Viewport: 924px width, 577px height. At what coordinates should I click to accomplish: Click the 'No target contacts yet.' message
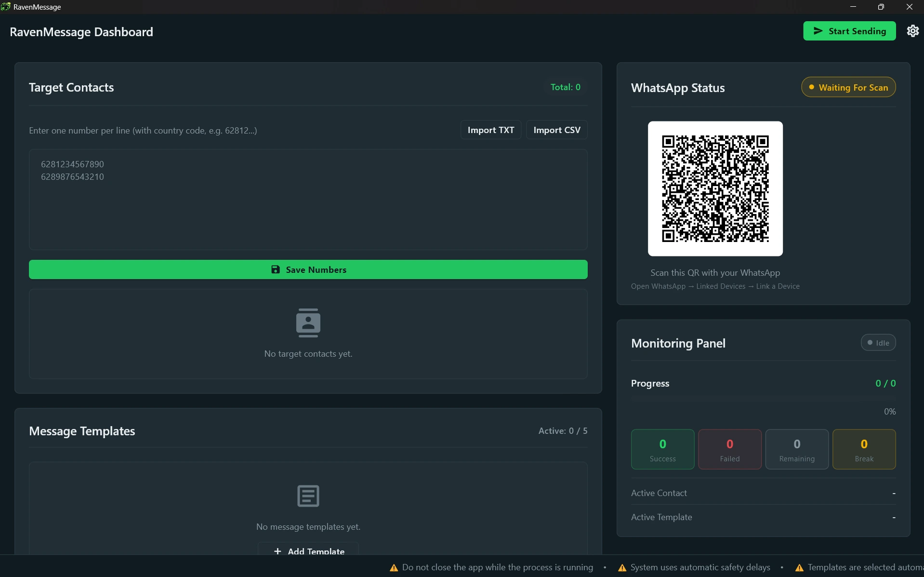pos(308,354)
